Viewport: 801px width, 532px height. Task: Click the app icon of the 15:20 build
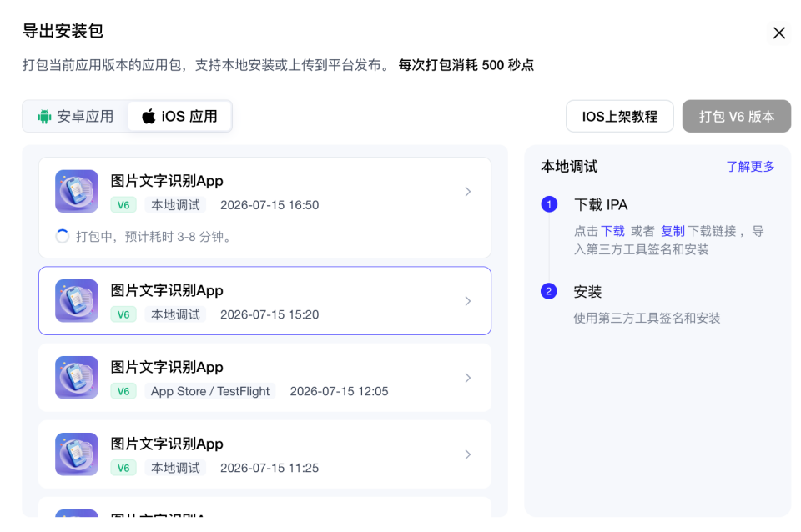tap(77, 301)
